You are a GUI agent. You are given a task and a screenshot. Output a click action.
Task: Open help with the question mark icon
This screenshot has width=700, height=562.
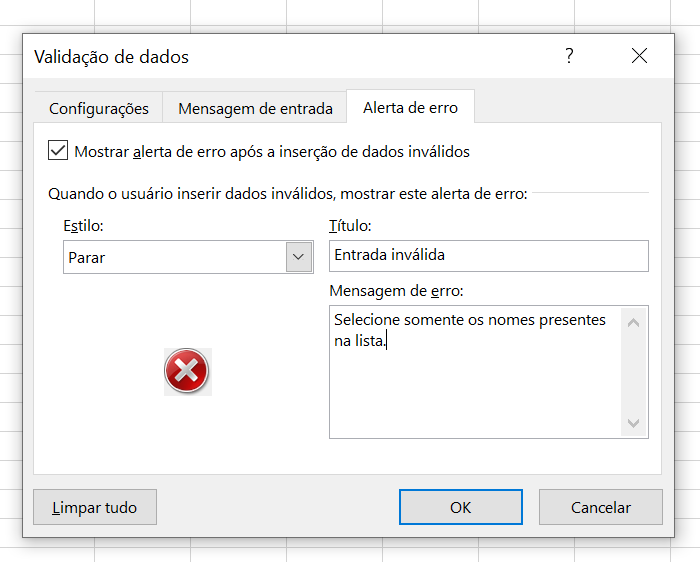click(x=569, y=56)
